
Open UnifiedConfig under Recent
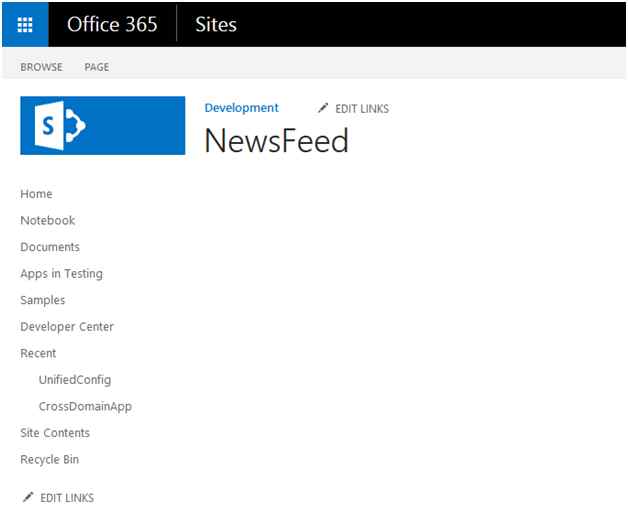click(75, 380)
